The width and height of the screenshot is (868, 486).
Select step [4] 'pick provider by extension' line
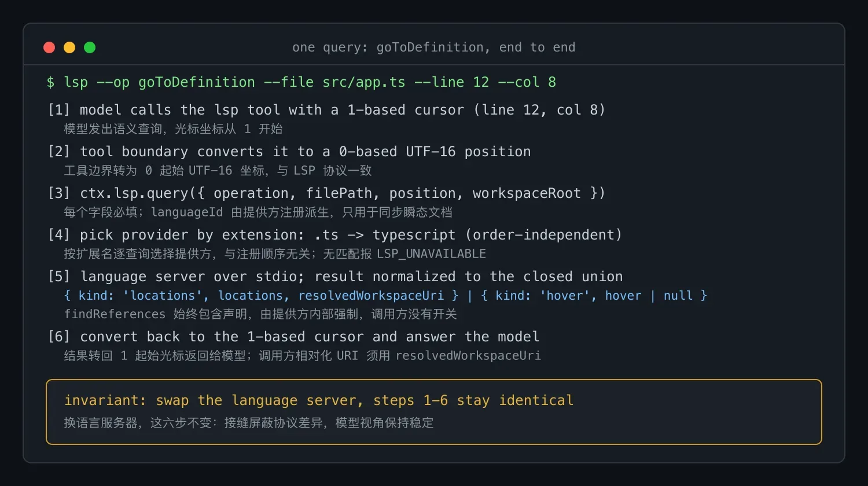[335, 235]
